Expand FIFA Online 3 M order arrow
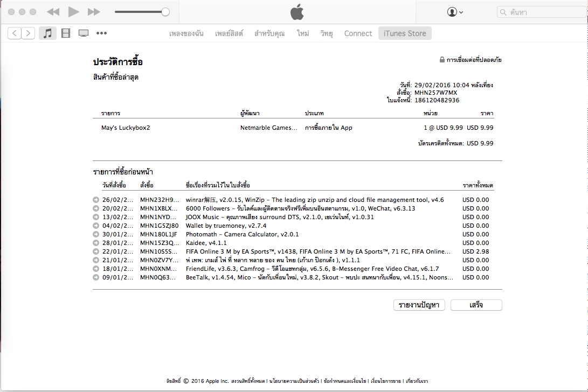The height and width of the screenshot is (392, 588). (x=96, y=251)
